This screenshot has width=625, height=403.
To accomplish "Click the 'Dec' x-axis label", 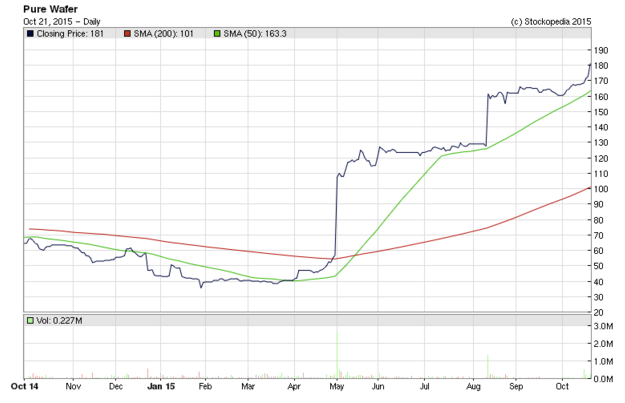I will click(116, 386).
